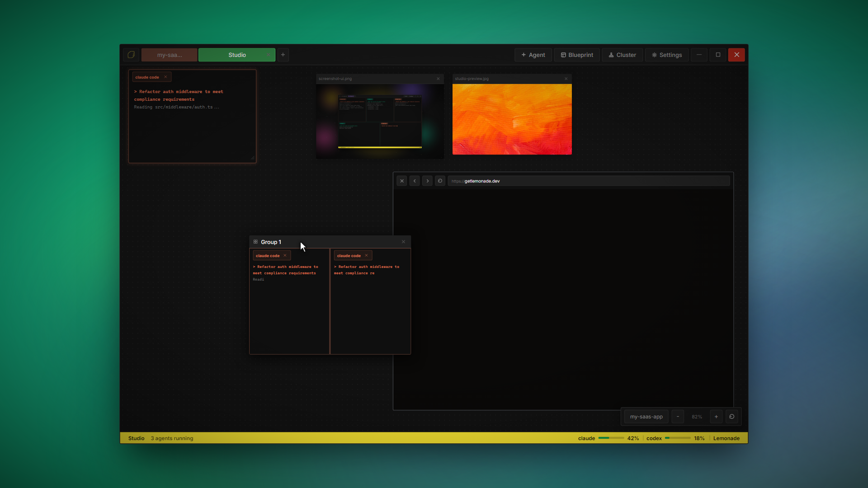Switch to the my-saa... tab
The image size is (868, 488).
click(170, 55)
